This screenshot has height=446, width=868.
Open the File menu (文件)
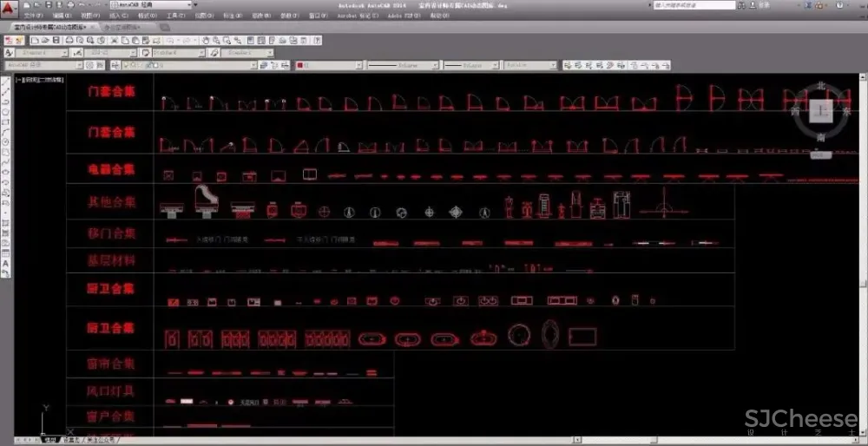click(x=32, y=16)
